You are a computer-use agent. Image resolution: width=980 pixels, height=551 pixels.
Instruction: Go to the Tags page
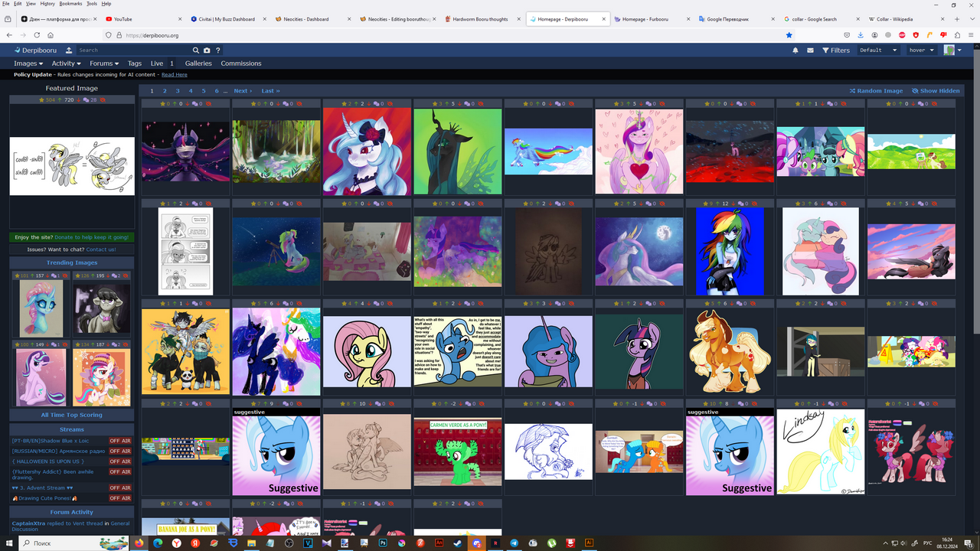[135, 64]
